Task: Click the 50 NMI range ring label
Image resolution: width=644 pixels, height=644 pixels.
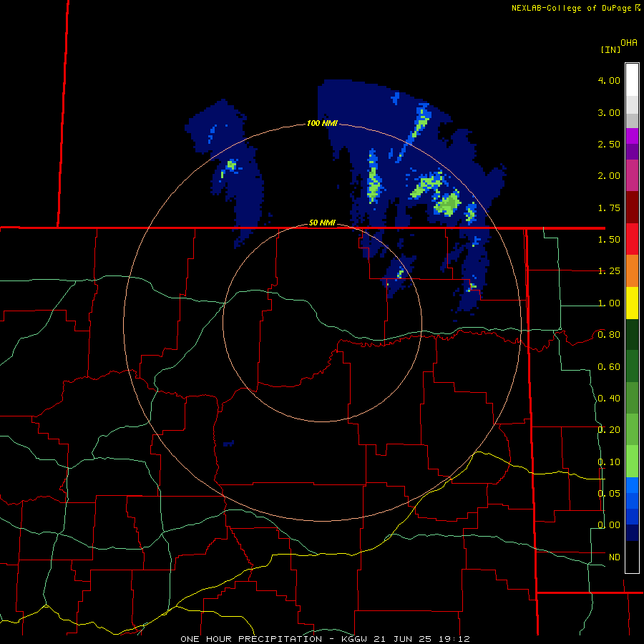Action: click(x=322, y=223)
